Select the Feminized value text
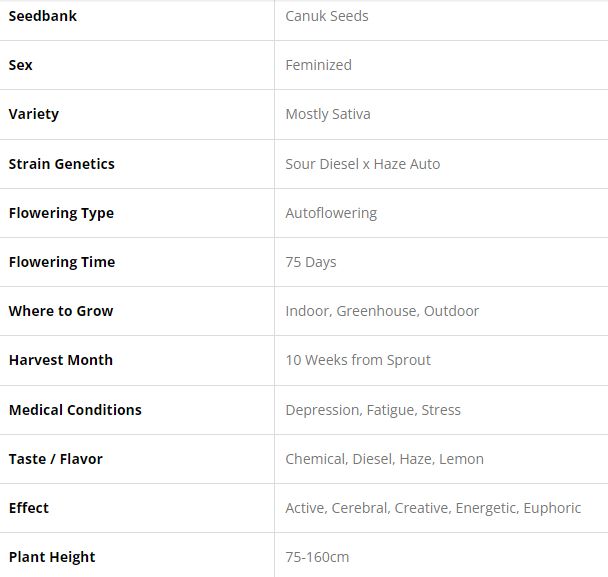608x577 pixels. tap(318, 65)
